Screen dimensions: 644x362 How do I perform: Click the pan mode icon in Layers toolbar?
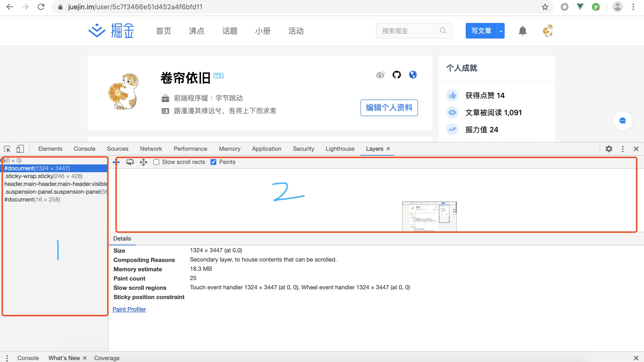[x=116, y=162]
